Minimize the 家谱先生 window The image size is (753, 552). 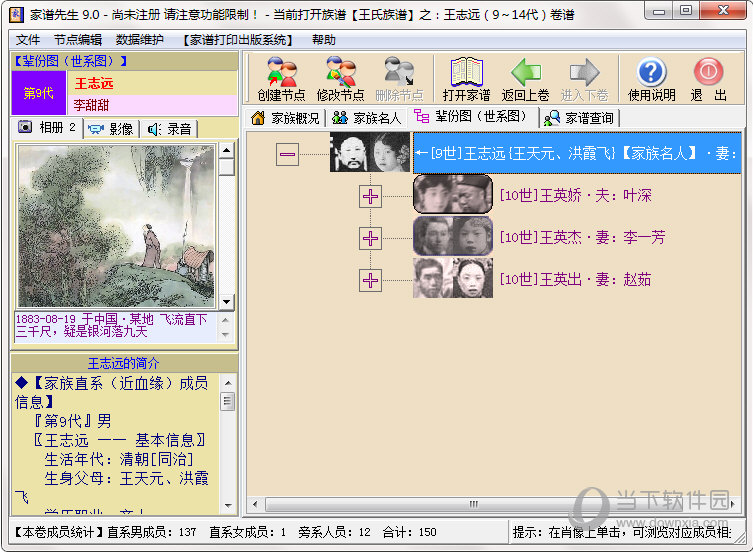659,11
